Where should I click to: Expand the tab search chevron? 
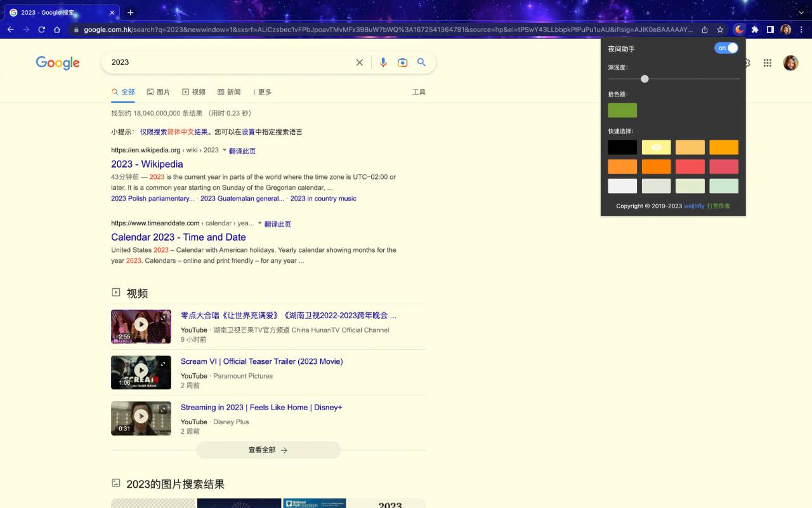coord(801,12)
